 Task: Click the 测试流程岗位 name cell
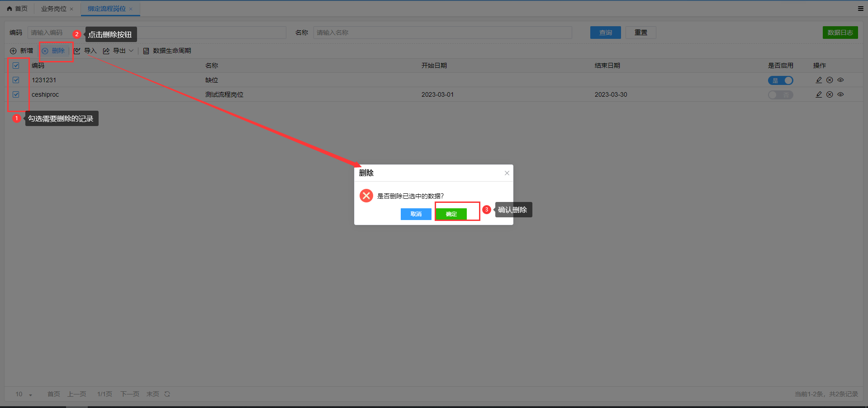click(x=224, y=94)
